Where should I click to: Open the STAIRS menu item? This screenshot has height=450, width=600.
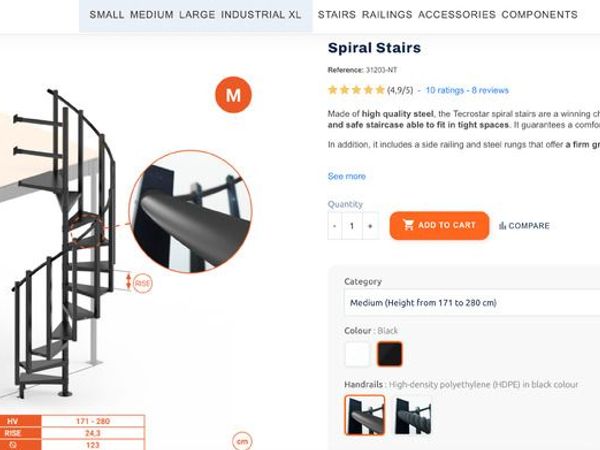[x=336, y=15]
